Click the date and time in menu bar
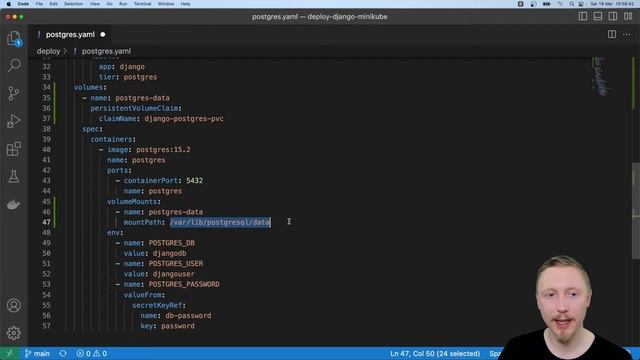640x360 pixels. [612, 4]
